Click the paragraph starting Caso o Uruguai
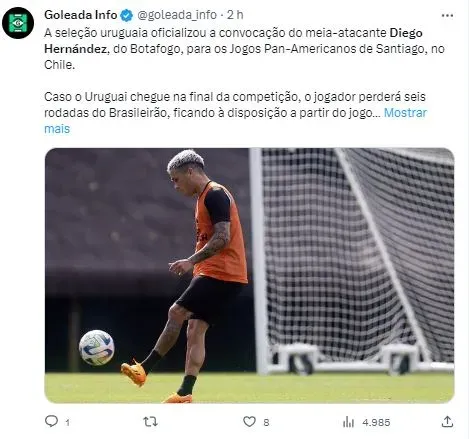Viewport: 469px width, 439px height. point(235,113)
